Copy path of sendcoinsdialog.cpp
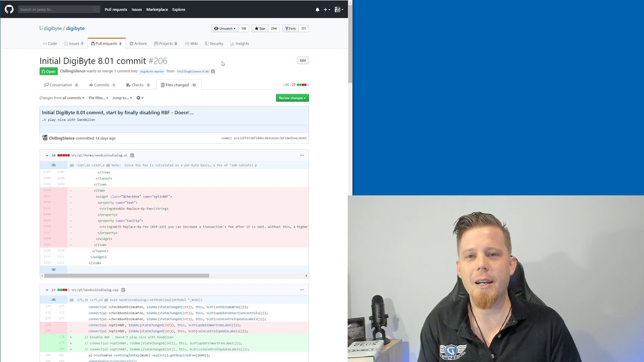Screen dimensions: 644x362 (123, 290)
